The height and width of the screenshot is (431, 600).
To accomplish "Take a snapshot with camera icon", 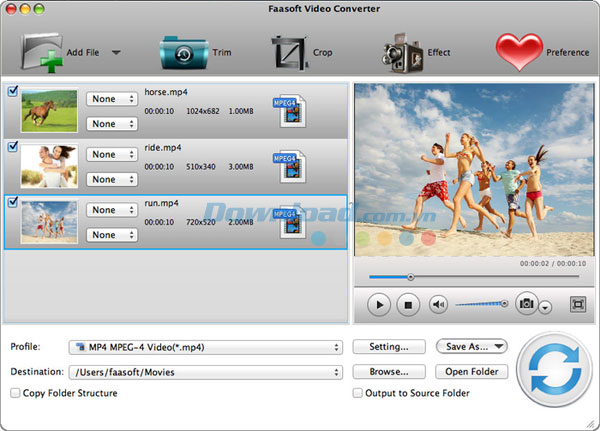I will 527,304.
